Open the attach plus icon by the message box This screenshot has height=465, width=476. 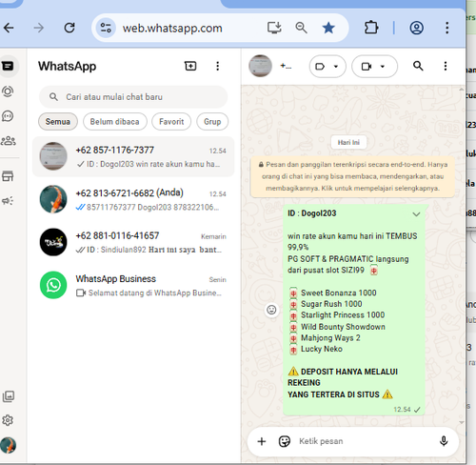coord(262,441)
